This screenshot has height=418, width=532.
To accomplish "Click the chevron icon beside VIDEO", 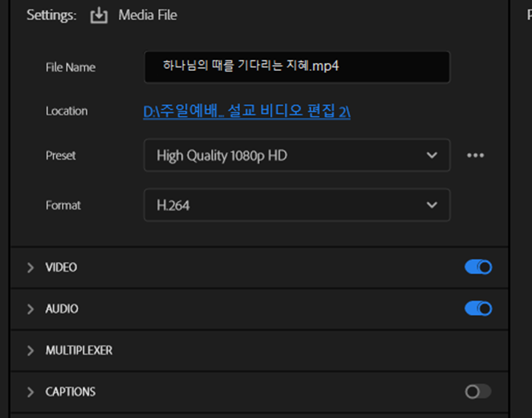I will (30, 267).
